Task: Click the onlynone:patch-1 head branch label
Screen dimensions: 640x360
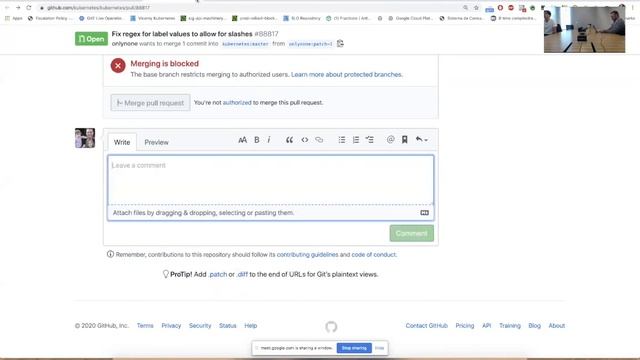Action: click(x=311, y=44)
